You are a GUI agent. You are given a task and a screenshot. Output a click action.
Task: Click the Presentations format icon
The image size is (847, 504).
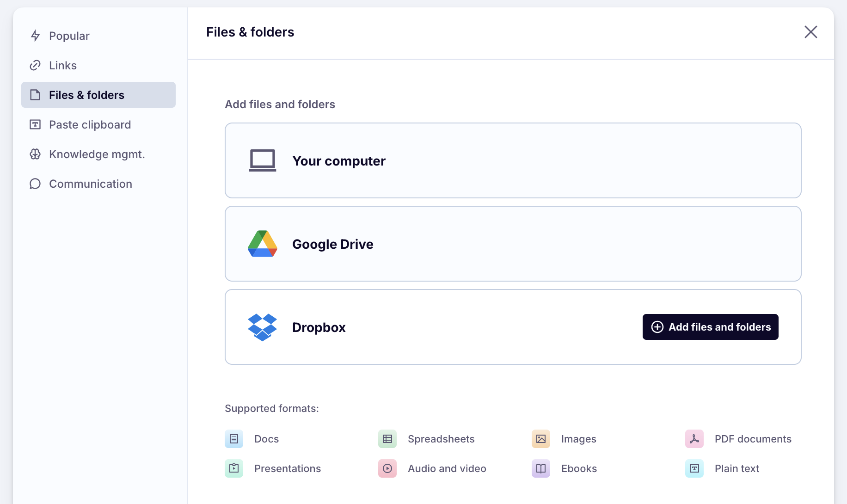click(x=233, y=468)
